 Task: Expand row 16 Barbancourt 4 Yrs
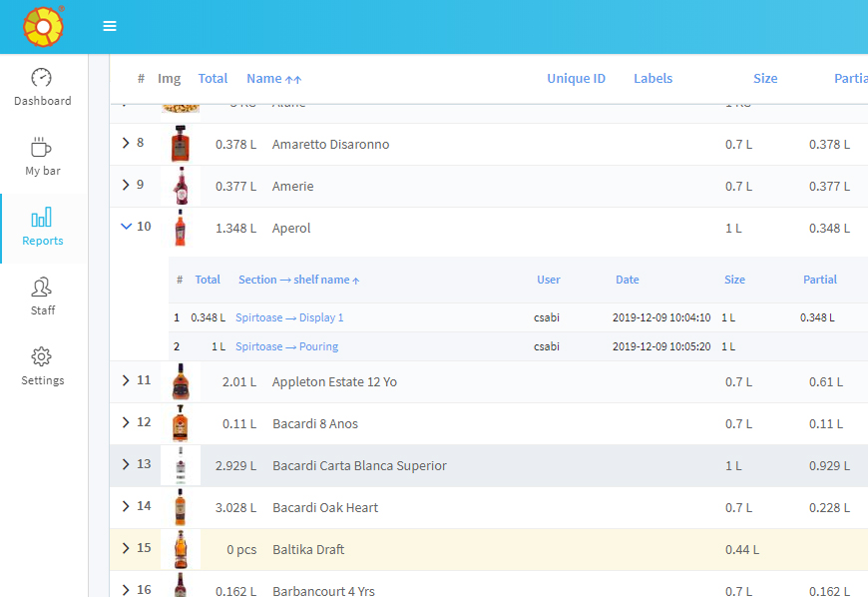(x=126, y=590)
